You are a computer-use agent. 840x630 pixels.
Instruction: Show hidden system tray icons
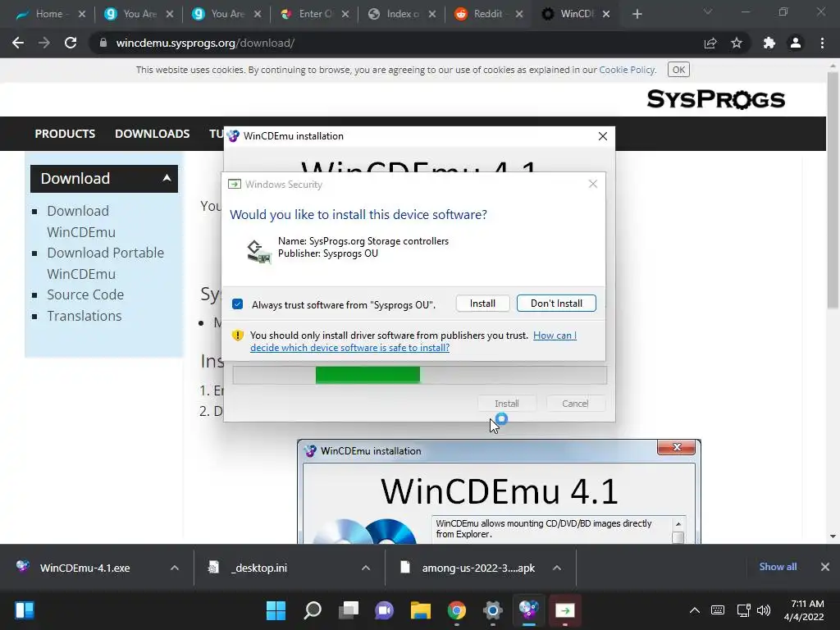coord(694,610)
